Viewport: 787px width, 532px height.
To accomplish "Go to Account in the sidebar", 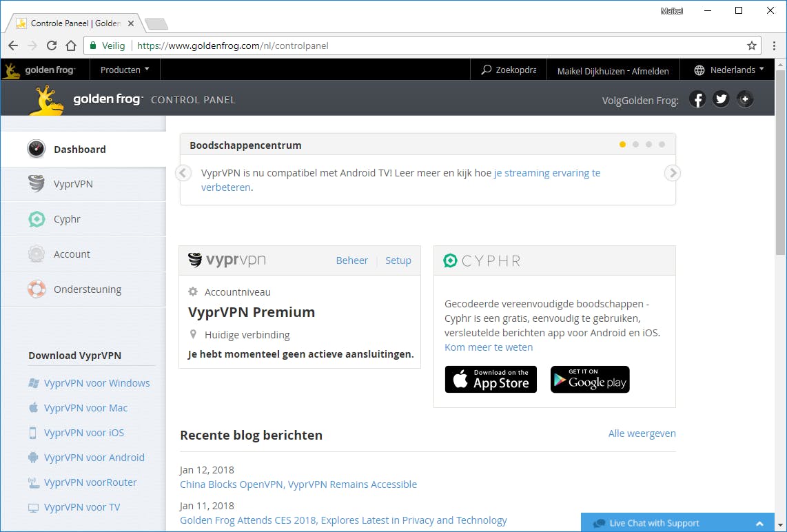I will (x=72, y=254).
